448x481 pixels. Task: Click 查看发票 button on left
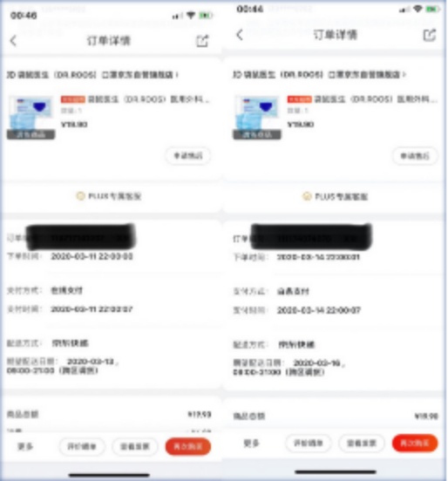(x=135, y=446)
